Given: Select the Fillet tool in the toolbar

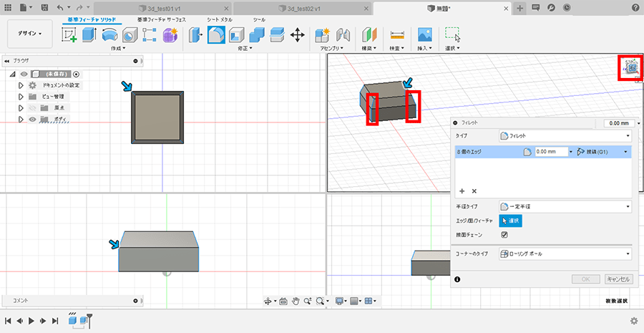Looking at the screenshot, I should [x=216, y=35].
